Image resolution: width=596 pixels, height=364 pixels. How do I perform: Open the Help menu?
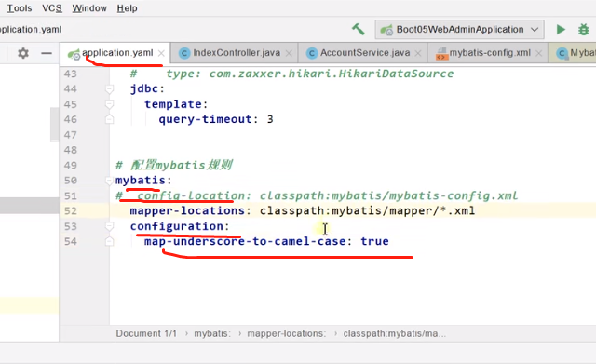click(x=127, y=8)
